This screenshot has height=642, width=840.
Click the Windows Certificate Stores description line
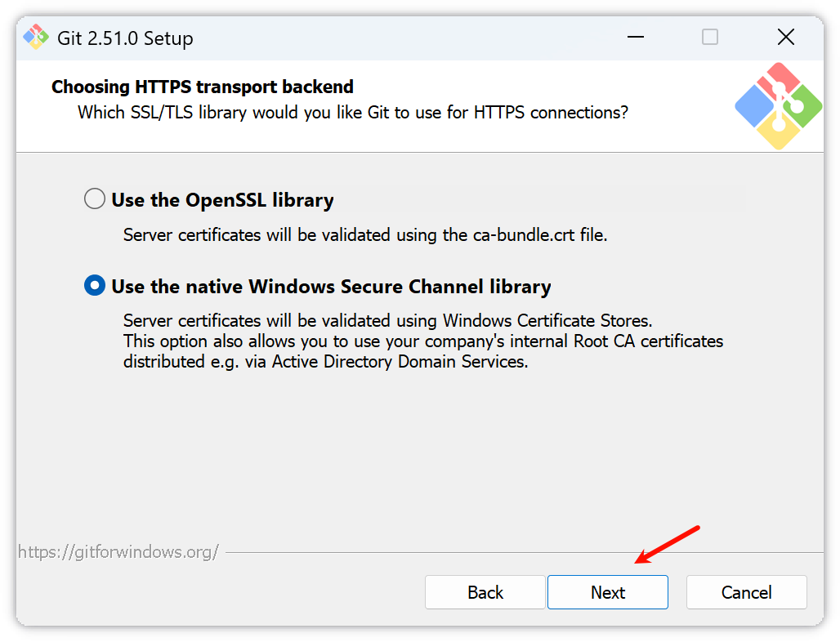pyautogui.click(x=387, y=319)
